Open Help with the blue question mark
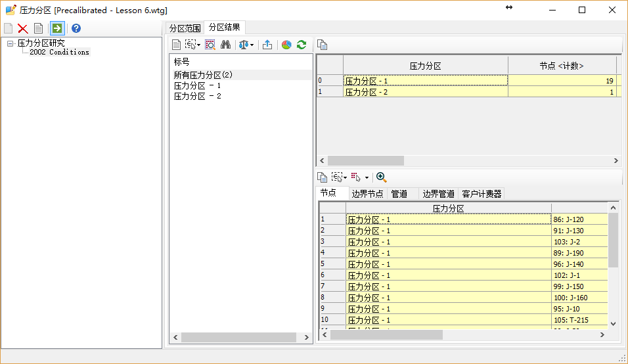This screenshot has width=628, height=364. click(x=76, y=28)
